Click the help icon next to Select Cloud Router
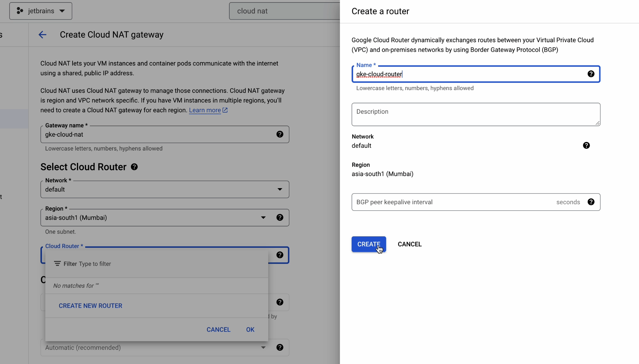This screenshot has height=364, width=639. point(134,167)
